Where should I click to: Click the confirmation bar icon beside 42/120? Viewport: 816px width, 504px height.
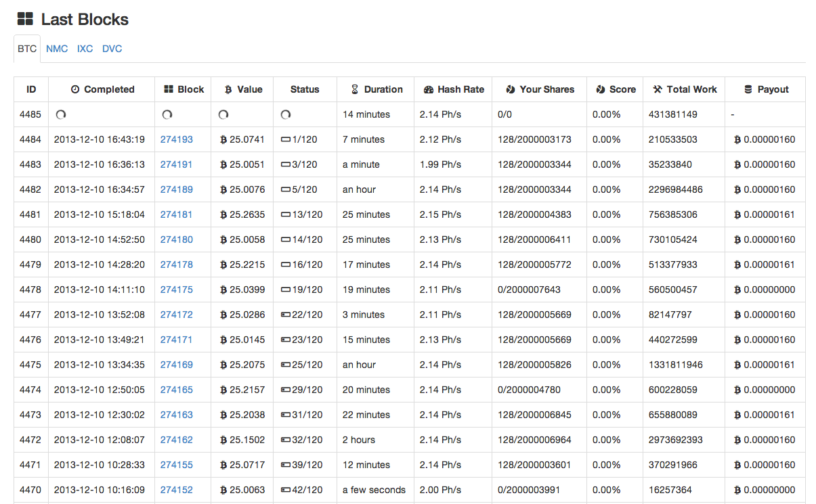(286, 490)
